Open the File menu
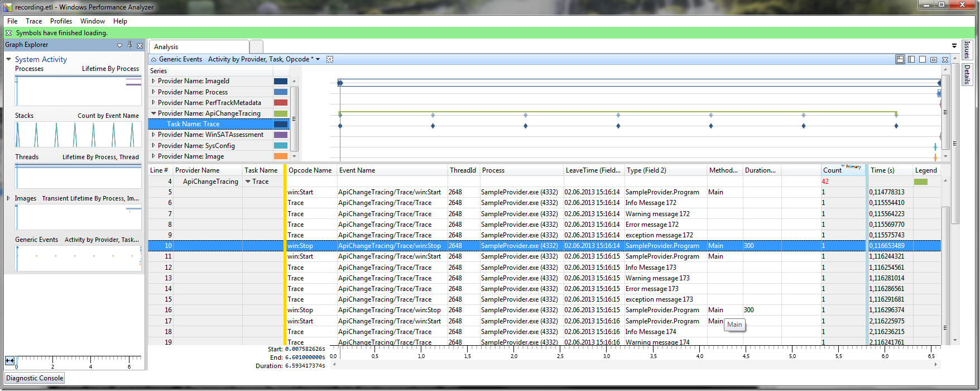980x391 pixels. click(12, 21)
